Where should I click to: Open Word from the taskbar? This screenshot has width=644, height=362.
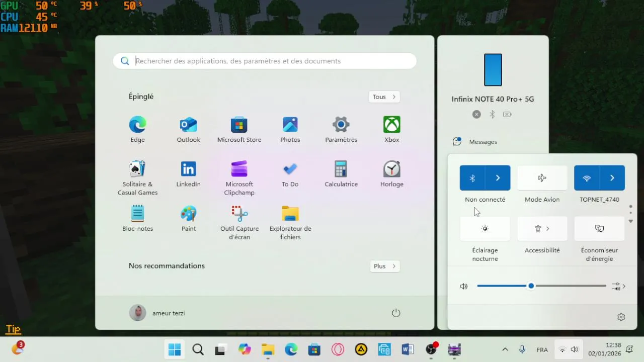pos(408,349)
